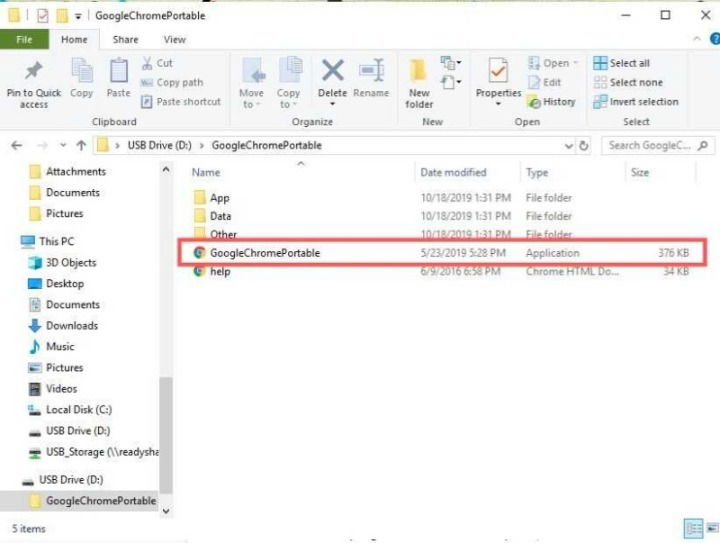Open USB_Storage network drive
The height and width of the screenshot is (543, 720).
94,452
